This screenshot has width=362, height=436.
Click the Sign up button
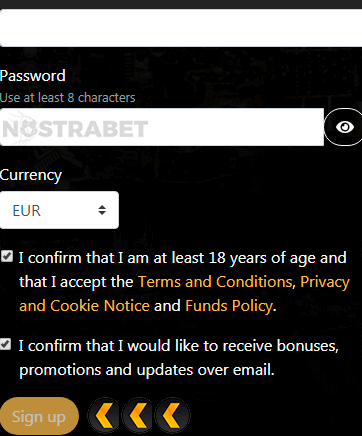point(39,416)
